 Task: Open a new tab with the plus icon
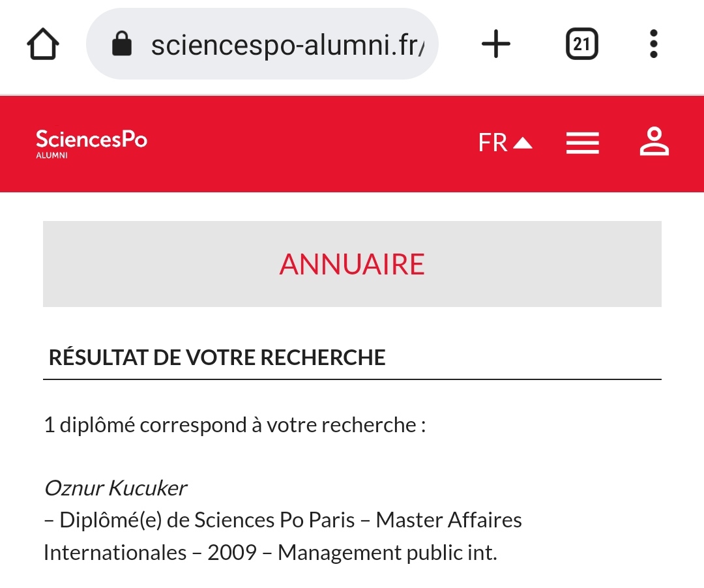[x=496, y=44]
